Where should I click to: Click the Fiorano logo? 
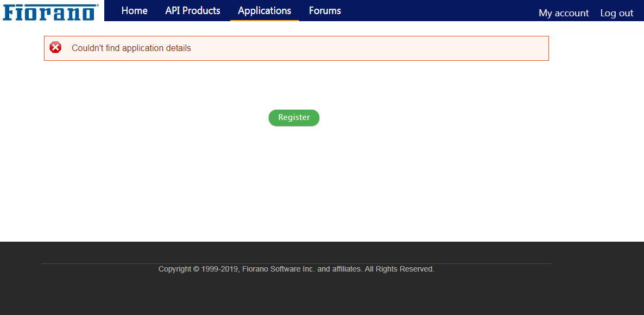click(x=50, y=12)
